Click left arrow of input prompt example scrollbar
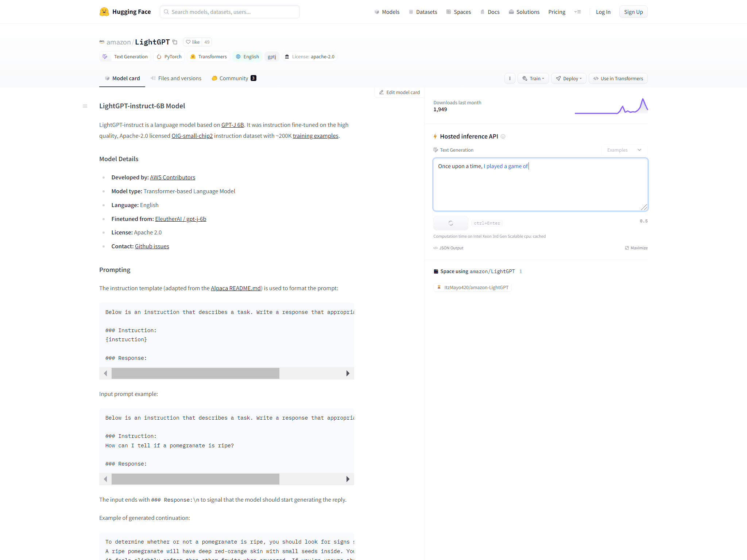The image size is (747, 560). [105, 479]
